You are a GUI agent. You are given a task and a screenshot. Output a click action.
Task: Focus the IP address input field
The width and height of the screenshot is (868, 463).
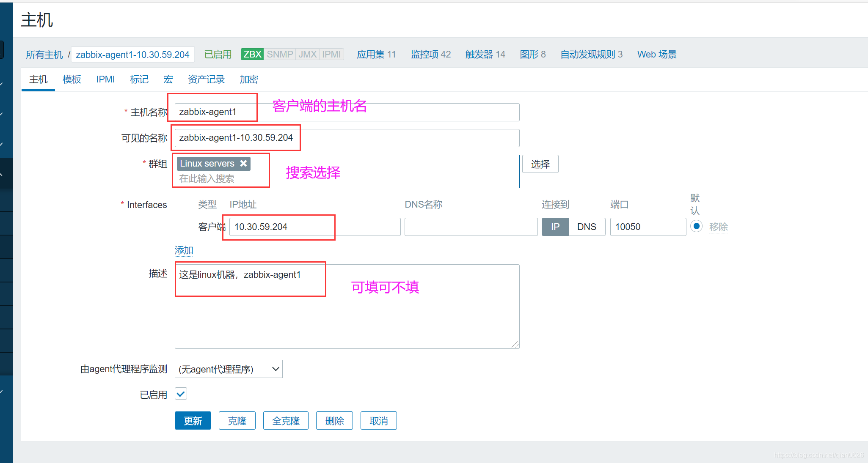coord(315,227)
